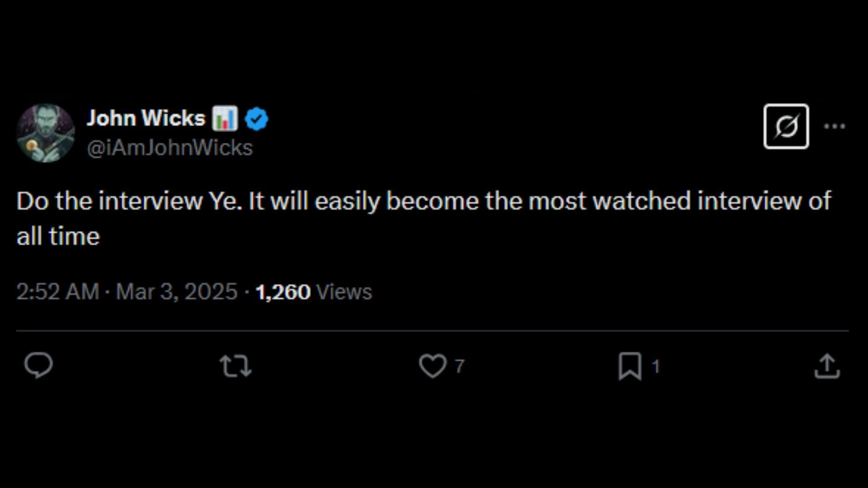Click the display name John Wicks
The width and height of the screenshot is (868, 488).
click(146, 118)
